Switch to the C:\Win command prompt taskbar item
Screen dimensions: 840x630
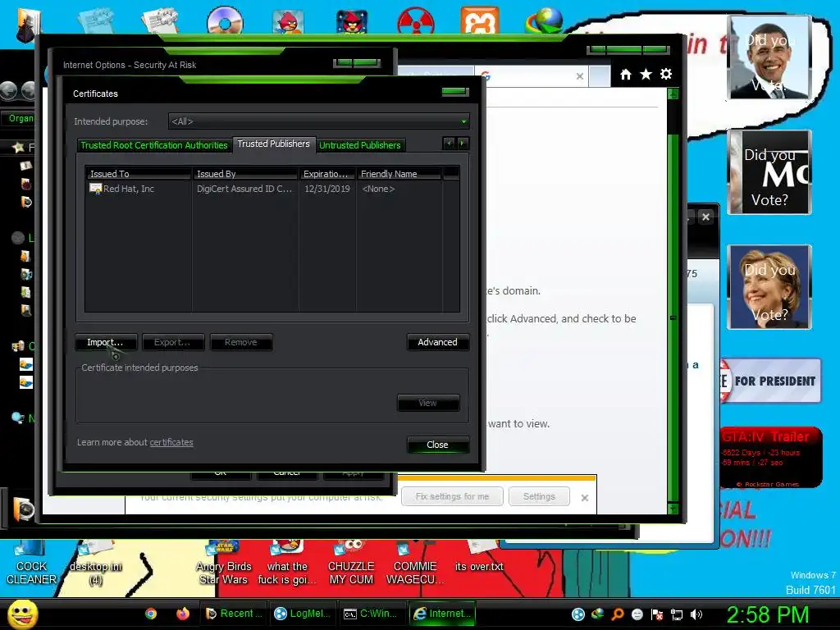click(x=372, y=614)
